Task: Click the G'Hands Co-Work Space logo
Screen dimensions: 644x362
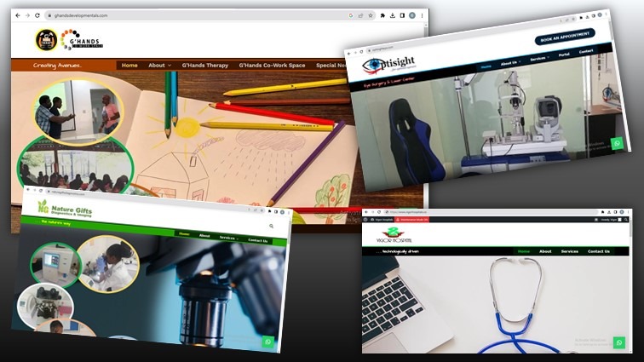Action: (82, 40)
